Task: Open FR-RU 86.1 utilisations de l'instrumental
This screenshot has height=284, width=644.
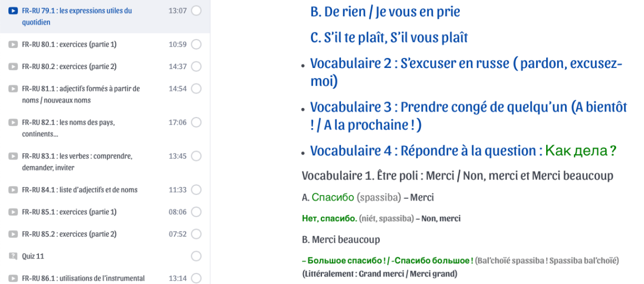Action: click(83, 278)
